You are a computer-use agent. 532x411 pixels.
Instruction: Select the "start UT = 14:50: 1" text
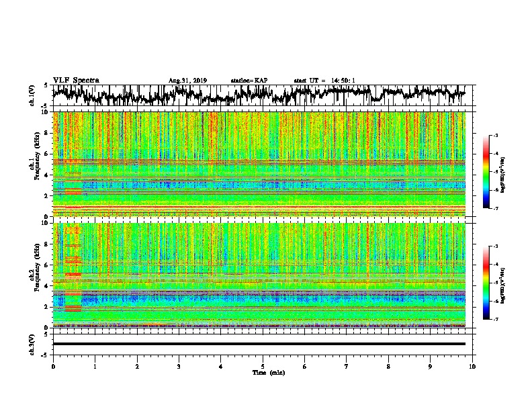pyautogui.click(x=324, y=81)
